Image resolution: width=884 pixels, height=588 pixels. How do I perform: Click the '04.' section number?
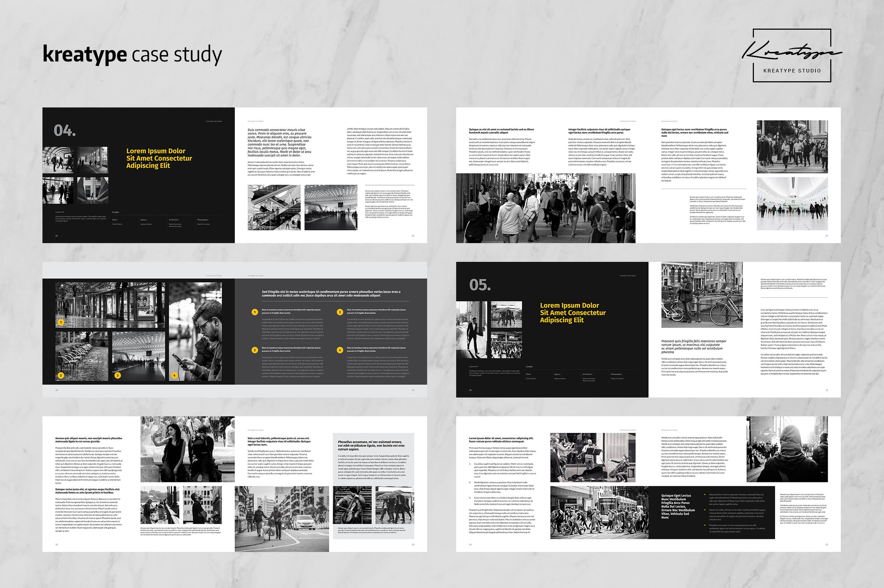[x=65, y=131]
